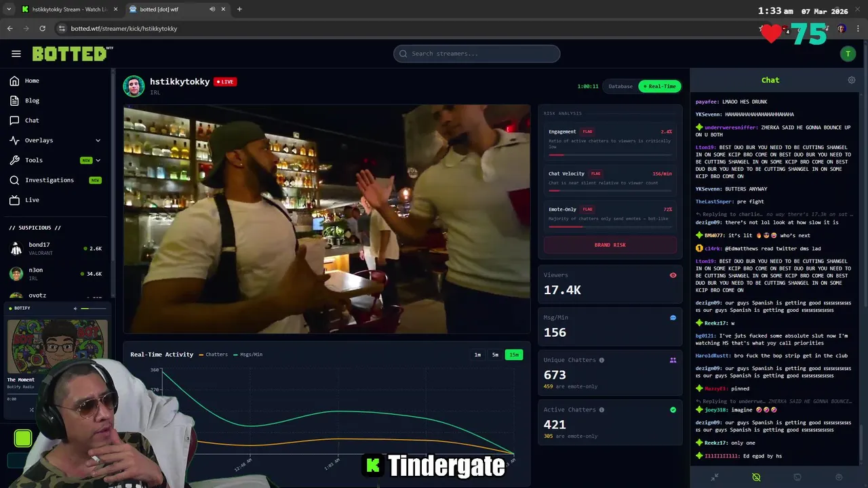Click chat username payafee

point(707,102)
